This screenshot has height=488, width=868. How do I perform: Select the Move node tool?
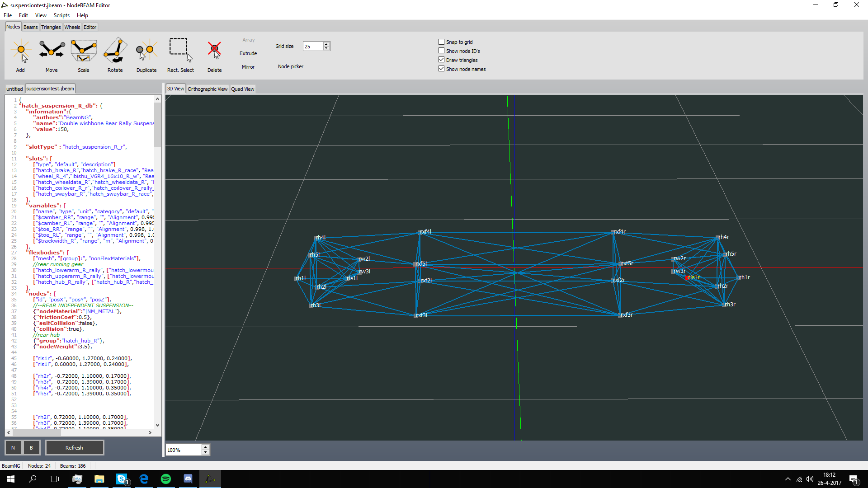pyautogui.click(x=52, y=55)
